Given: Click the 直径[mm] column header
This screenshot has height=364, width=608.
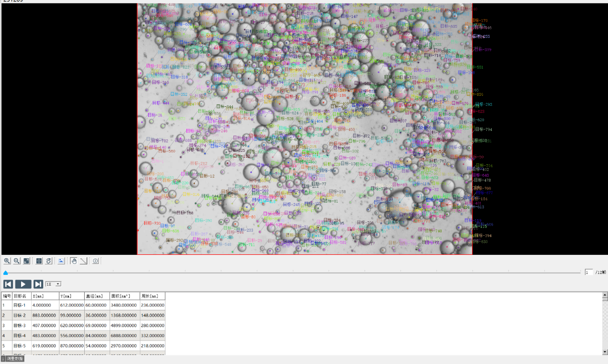Looking at the screenshot, I should coord(97,296).
